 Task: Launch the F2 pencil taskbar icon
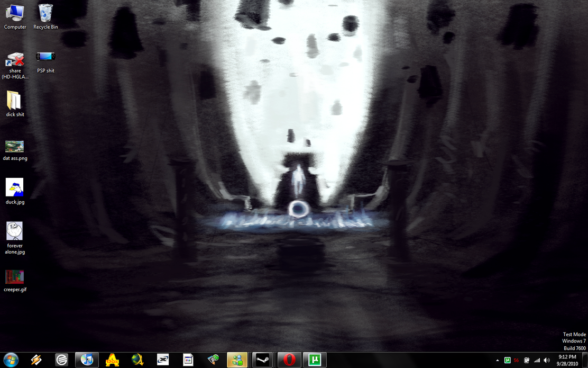point(214,360)
